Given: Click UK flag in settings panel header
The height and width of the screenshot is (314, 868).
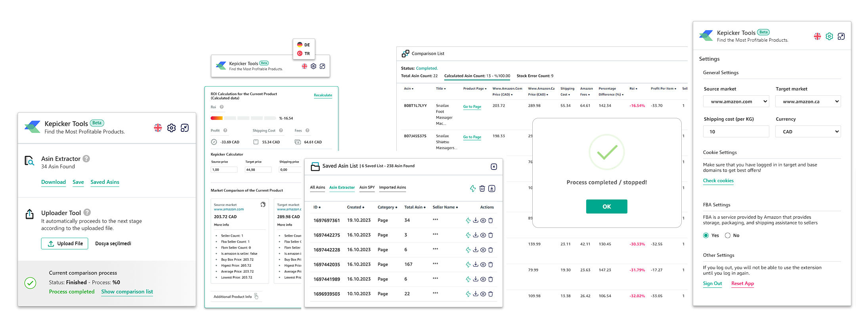Looking at the screenshot, I should pyautogui.click(x=817, y=36).
